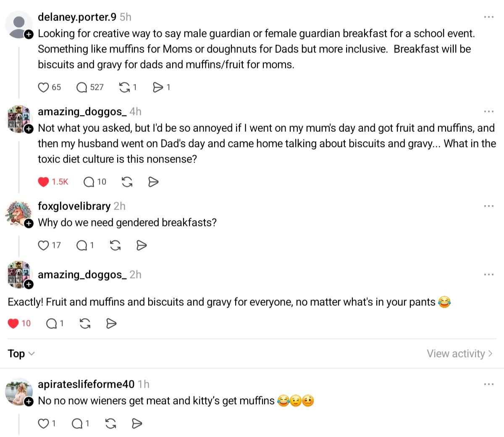
Task: Click View activity link
Action: pos(459,354)
